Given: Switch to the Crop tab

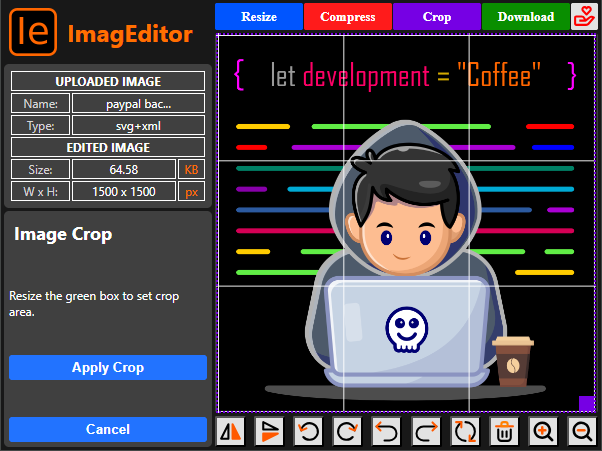Looking at the screenshot, I should [x=437, y=17].
